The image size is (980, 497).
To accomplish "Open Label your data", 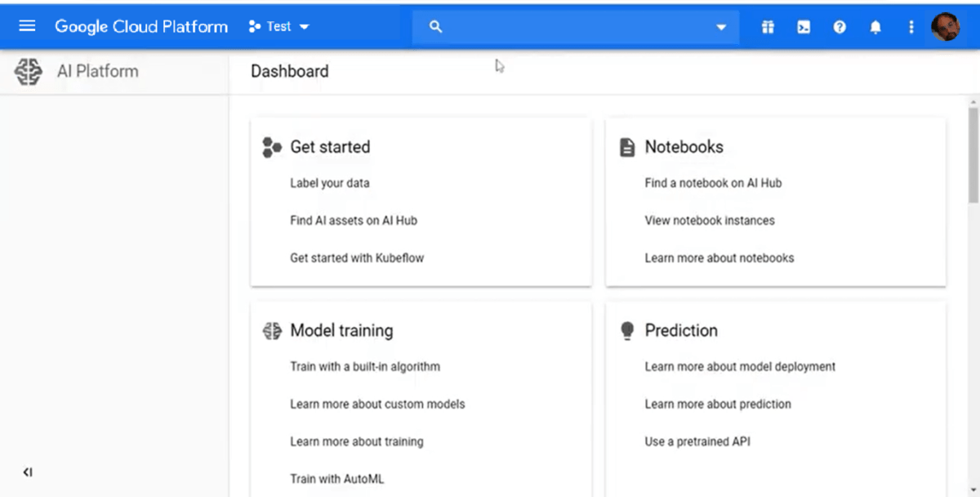I will pos(328,183).
